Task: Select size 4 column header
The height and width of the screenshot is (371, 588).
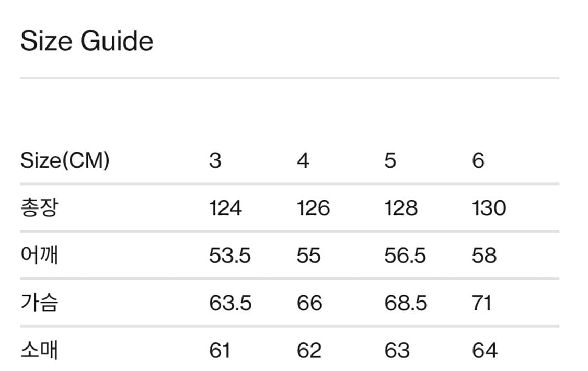Action: pos(303,160)
